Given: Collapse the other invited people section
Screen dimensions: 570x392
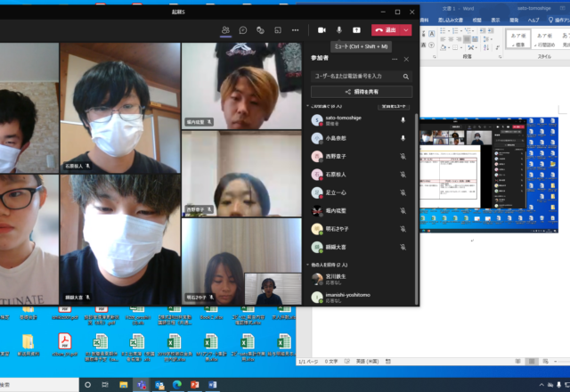Looking at the screenshot, I should pos(307,265).
